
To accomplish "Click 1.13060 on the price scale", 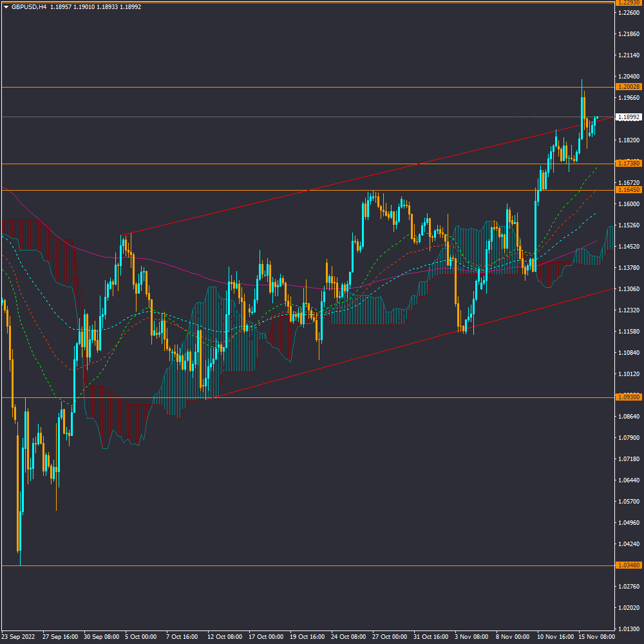I will point(628,289).
